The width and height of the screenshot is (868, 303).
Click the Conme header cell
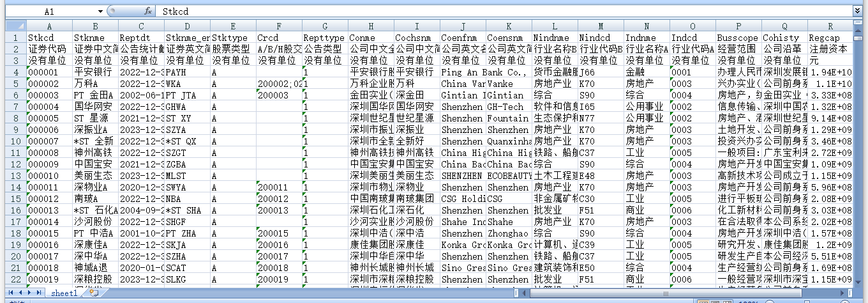pyautogui.click(x=370, y=37)
